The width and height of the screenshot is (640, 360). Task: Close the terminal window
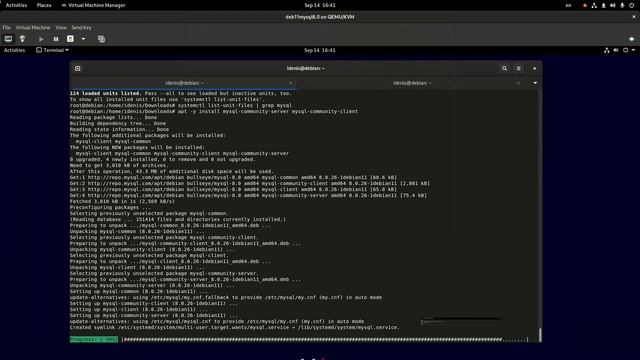coord(534,69)
